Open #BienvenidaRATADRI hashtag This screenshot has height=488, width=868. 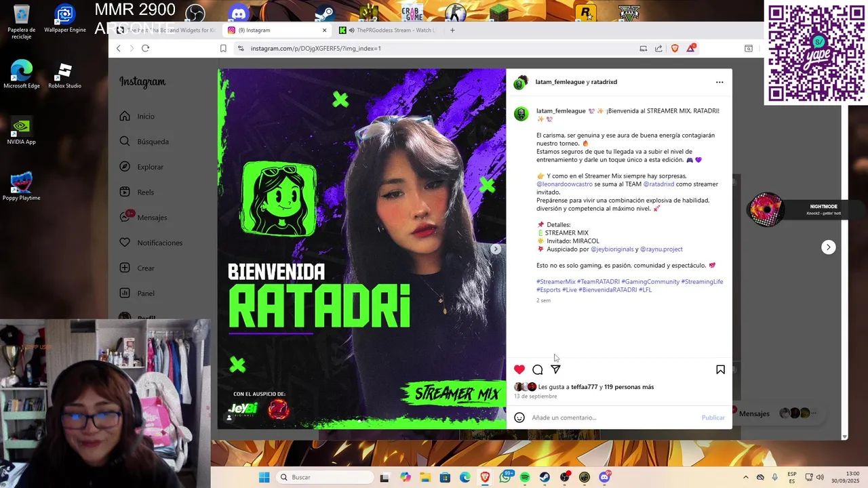pos(608,289)
